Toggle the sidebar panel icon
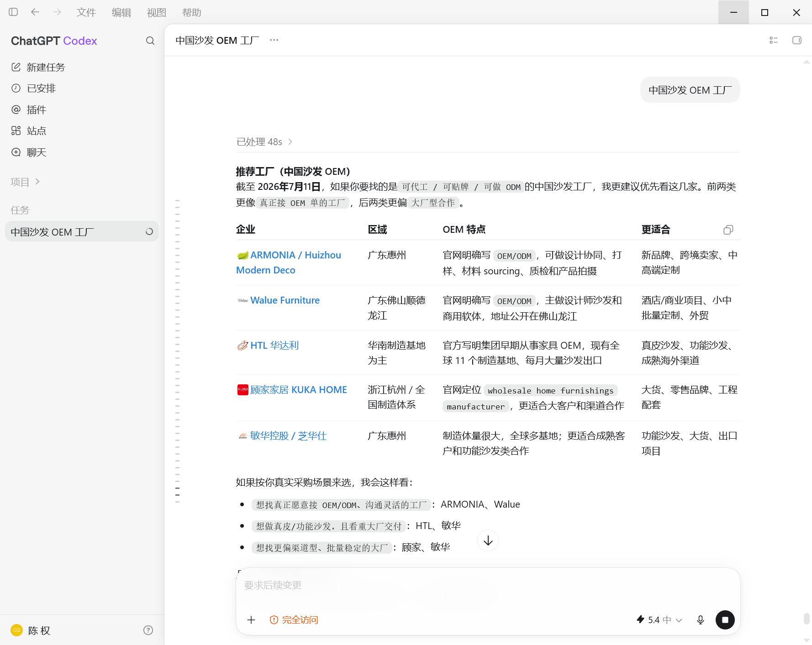This screenshot has height=645, width=812. point(13,12)
